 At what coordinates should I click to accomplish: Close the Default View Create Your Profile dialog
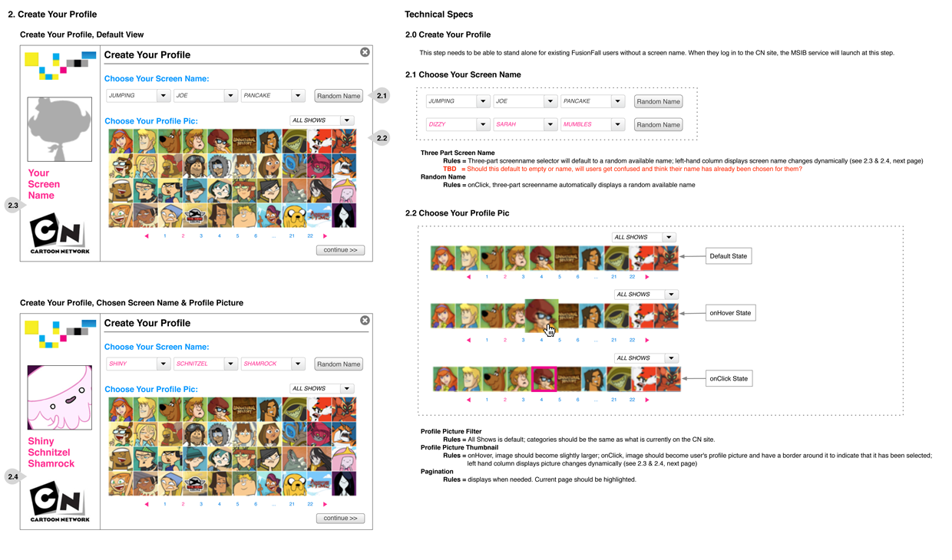[x=365, y=52]
